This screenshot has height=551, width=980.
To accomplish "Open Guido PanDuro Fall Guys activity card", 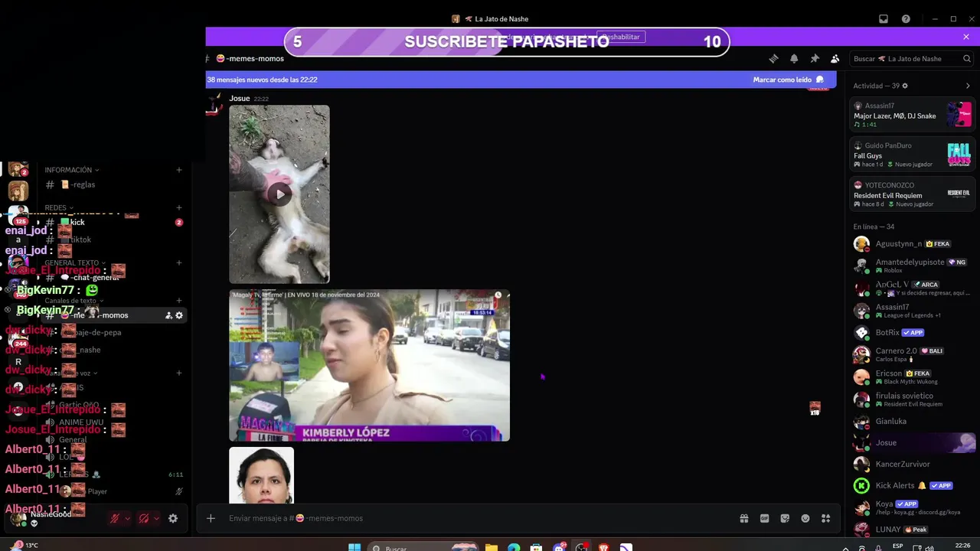I will tap(913, 154).
